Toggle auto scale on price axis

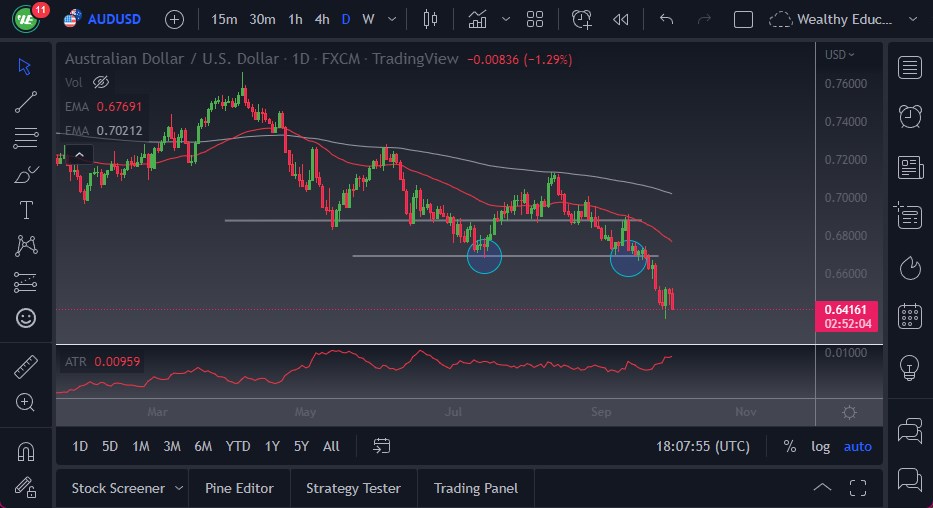(x=857, y=446)
